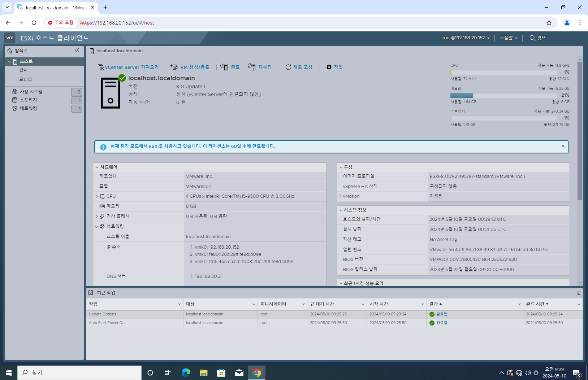Click the Completed link for Auto Start Power On
The image size is (588, 380).
pos(442,323)
